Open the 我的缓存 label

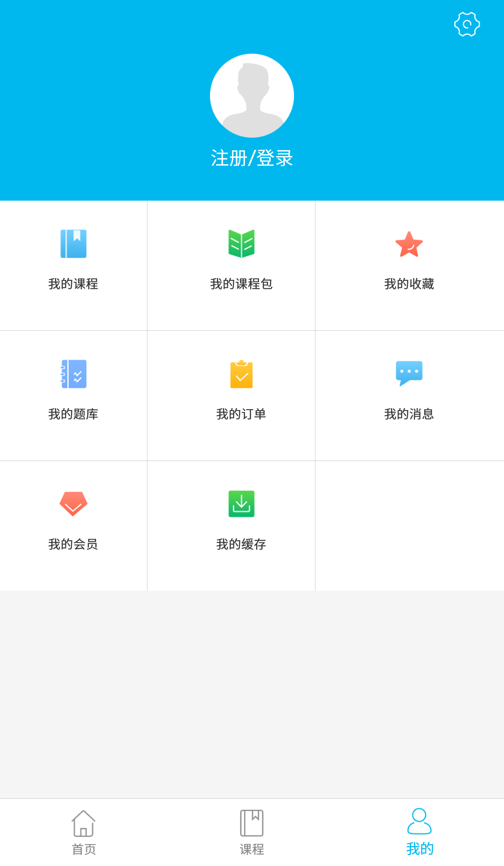(241, 544)
